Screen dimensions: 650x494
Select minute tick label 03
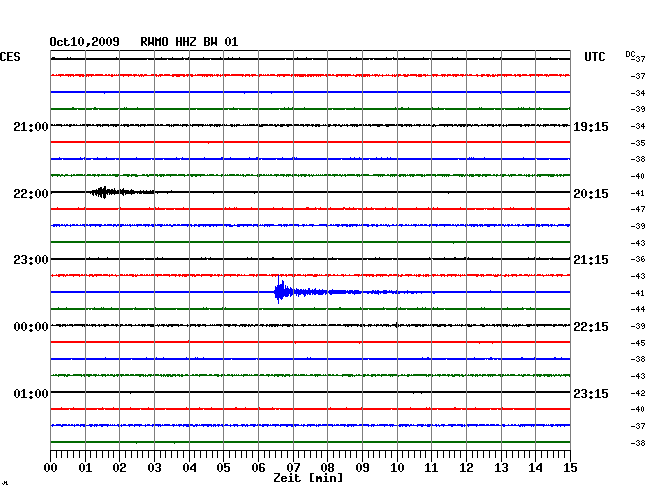coord(154,468)
